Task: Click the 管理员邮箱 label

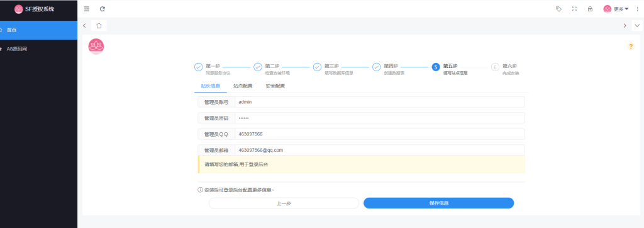Action: [216, 151]
